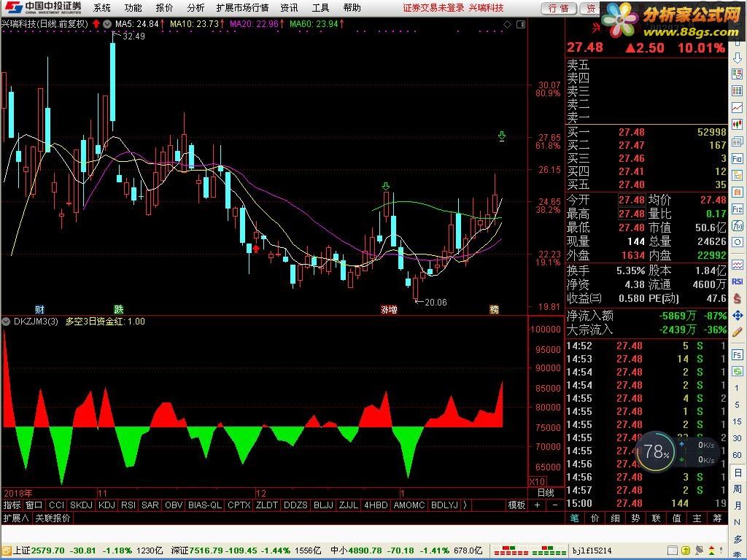Open the time-sharing line chart icon
The width and height of the screenshot is (747, 560).
pos(737,108)
